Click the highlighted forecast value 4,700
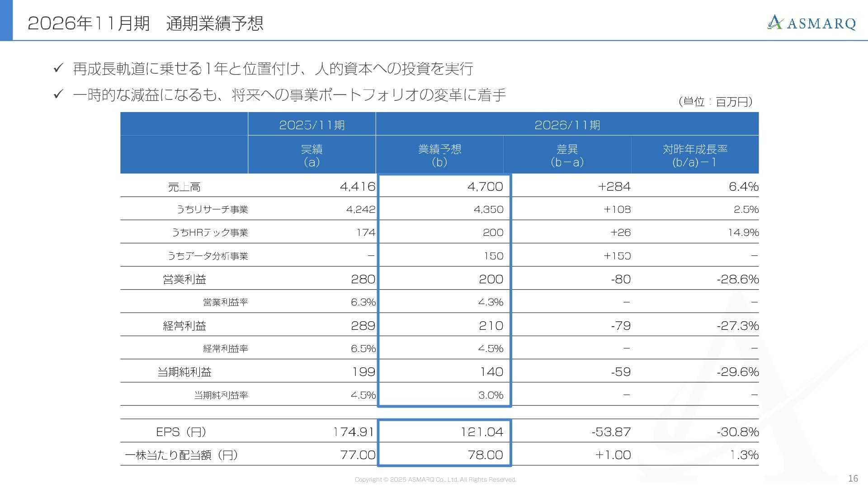The height and width of the screenshot is (488, 868). click(x=485, y=186)
